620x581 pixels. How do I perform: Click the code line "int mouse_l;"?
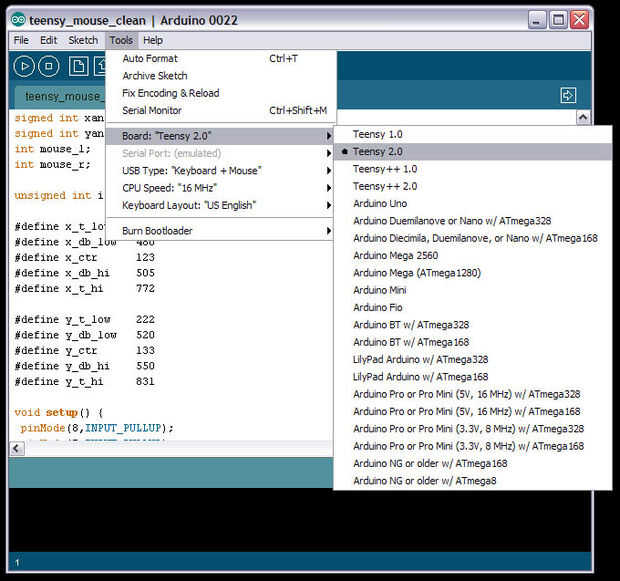click(53, 150)
